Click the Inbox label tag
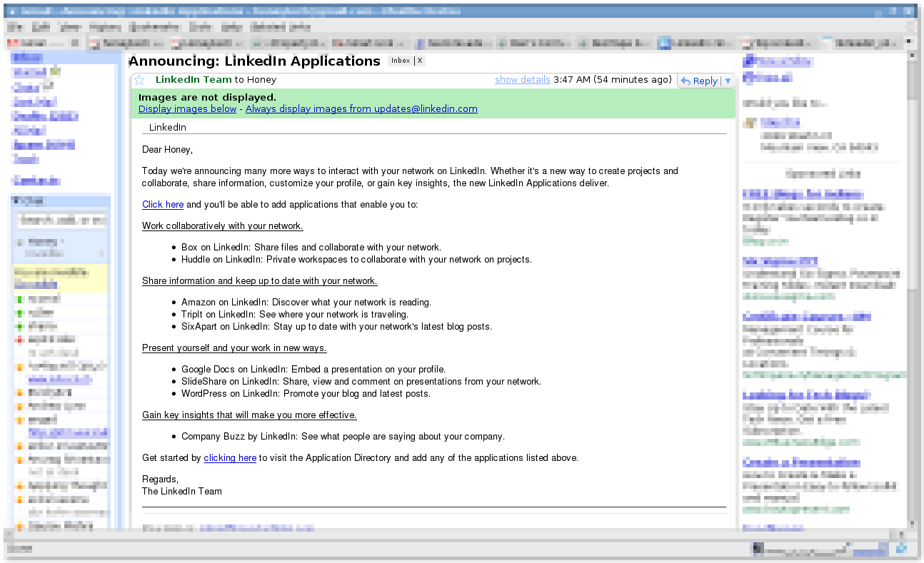 (x=400, y=61)
